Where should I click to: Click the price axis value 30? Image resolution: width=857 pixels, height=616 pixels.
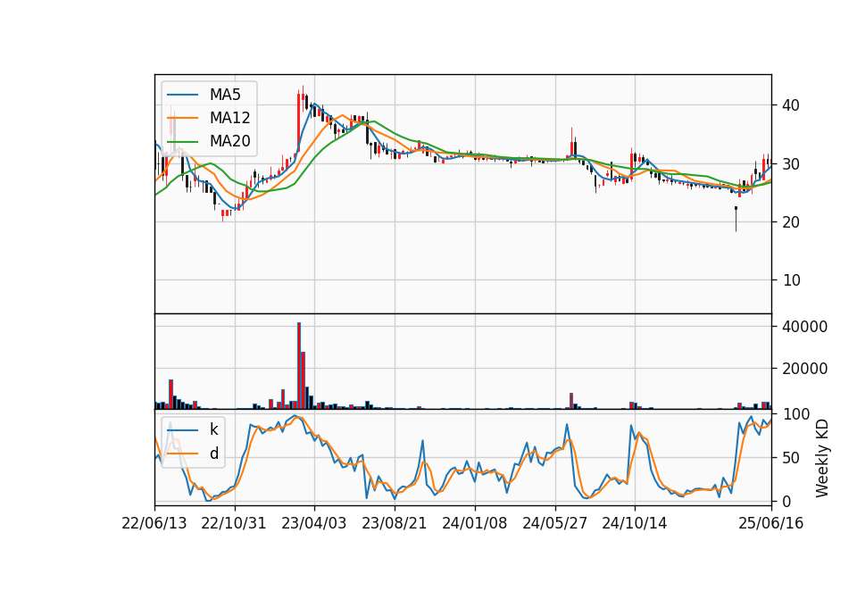pyautogui.click(x=791, y=163)
